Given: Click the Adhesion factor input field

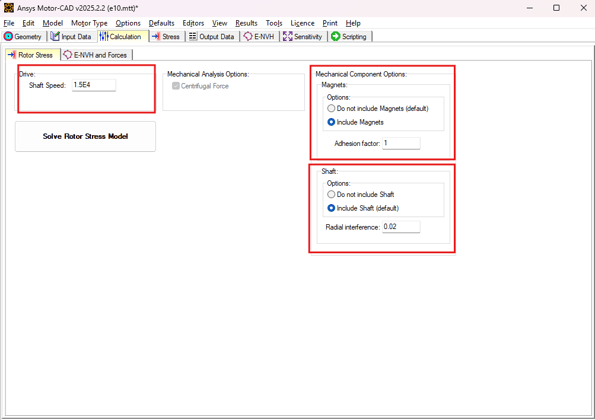Looking at the screenshot, I should click(x=401, y=143).
